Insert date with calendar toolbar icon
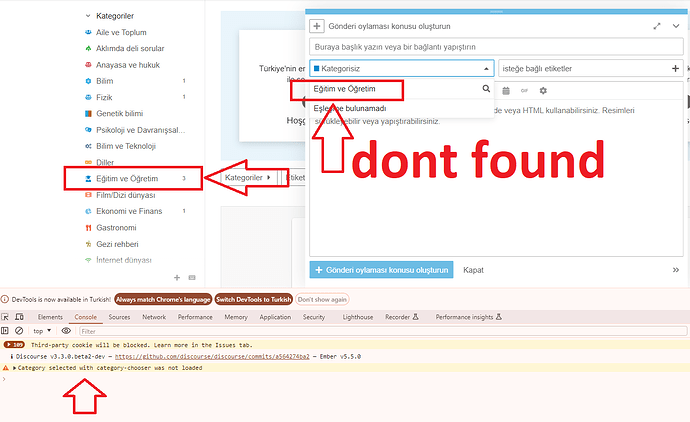 506,91
